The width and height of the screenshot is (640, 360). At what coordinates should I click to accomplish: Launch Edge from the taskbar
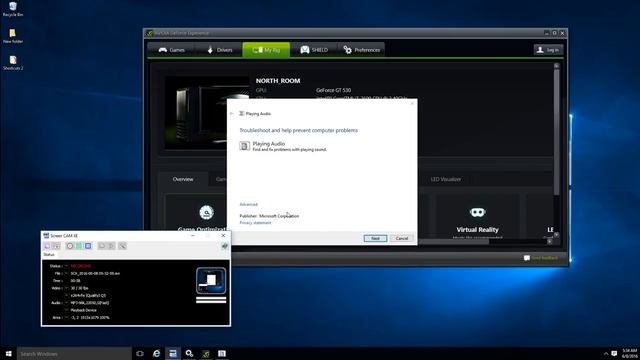point(156,353)
